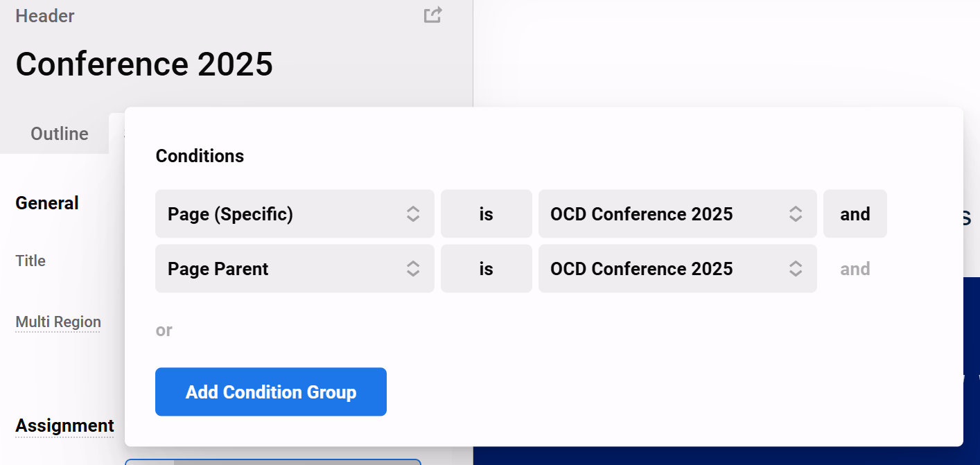Image resolution: width=980 pixels, height=465 pixels.
Task: Click chevron arrows on first OCD Conference value
Action: pos(796,214)
